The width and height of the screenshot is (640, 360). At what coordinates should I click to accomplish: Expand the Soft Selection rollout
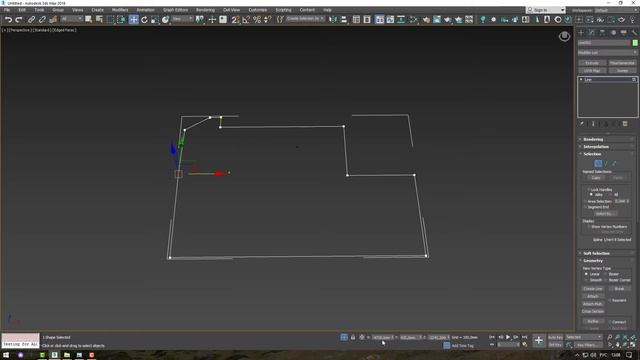coord(607,253)
